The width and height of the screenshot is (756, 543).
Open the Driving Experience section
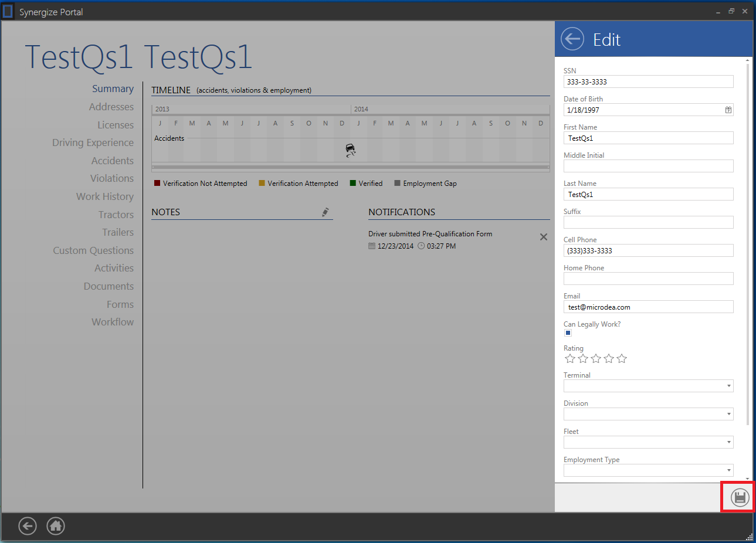point(93,142)
